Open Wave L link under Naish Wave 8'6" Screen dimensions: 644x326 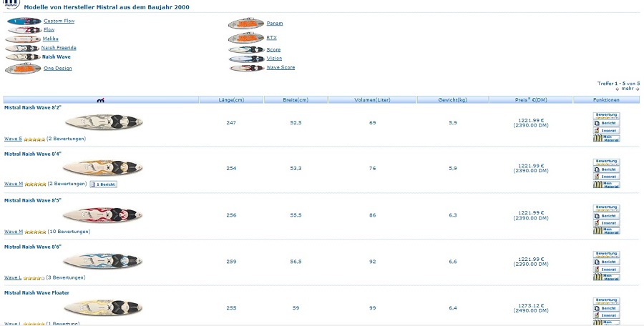(13, 277)
